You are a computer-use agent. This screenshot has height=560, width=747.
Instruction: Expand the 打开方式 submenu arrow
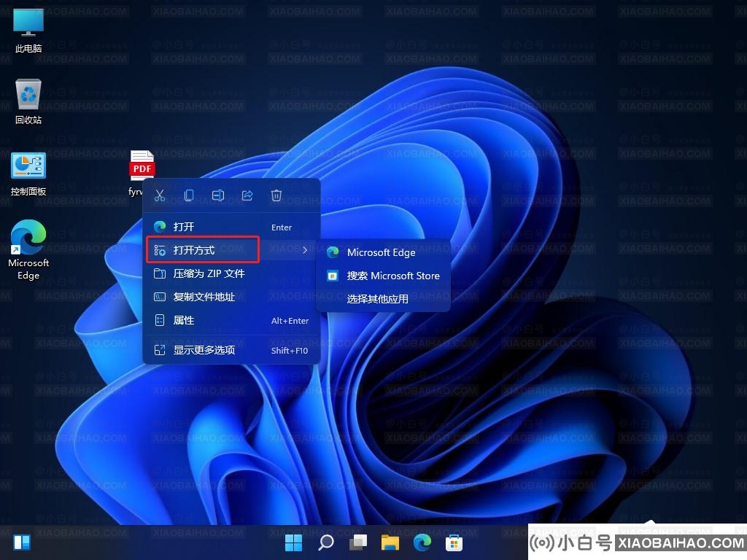point(305,249)
